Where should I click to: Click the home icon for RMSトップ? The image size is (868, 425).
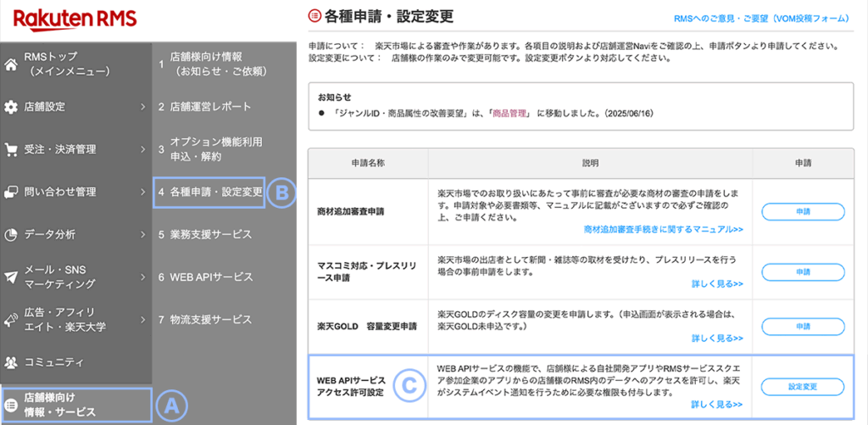coord(11,64)
